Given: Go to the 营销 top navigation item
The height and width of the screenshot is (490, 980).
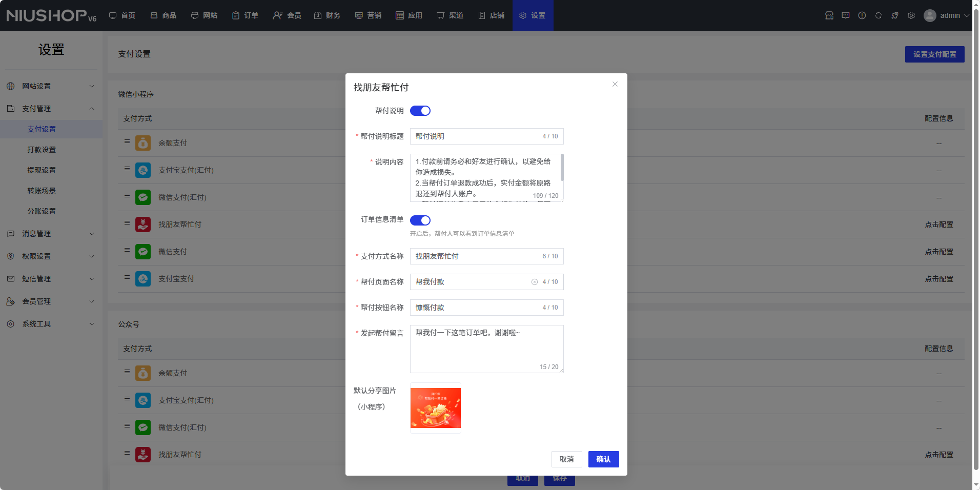Looking at the screenshot, I should coord(368,15).
